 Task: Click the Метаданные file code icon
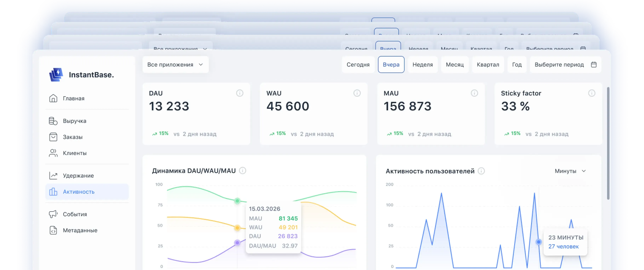53,230
